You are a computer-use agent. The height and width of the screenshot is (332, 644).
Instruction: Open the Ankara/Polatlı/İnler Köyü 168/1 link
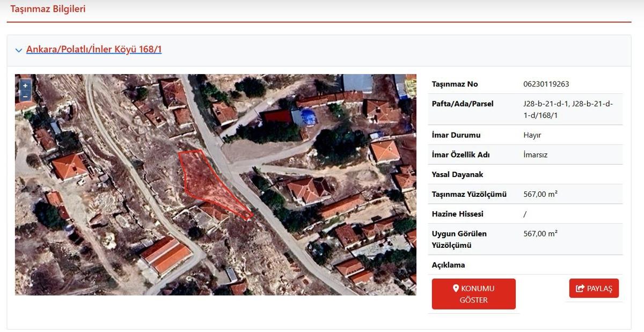pyautogui.click(x=94, y=49)
